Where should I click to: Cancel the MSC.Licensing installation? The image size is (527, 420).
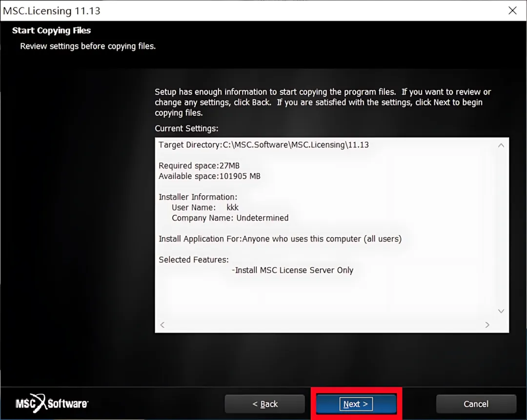coord(476,403)
